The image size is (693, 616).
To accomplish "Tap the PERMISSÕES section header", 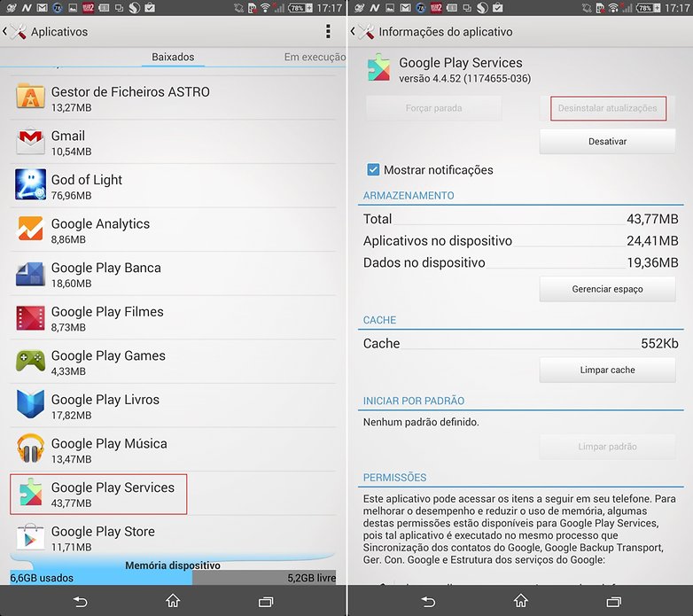I will pos(394,478).
